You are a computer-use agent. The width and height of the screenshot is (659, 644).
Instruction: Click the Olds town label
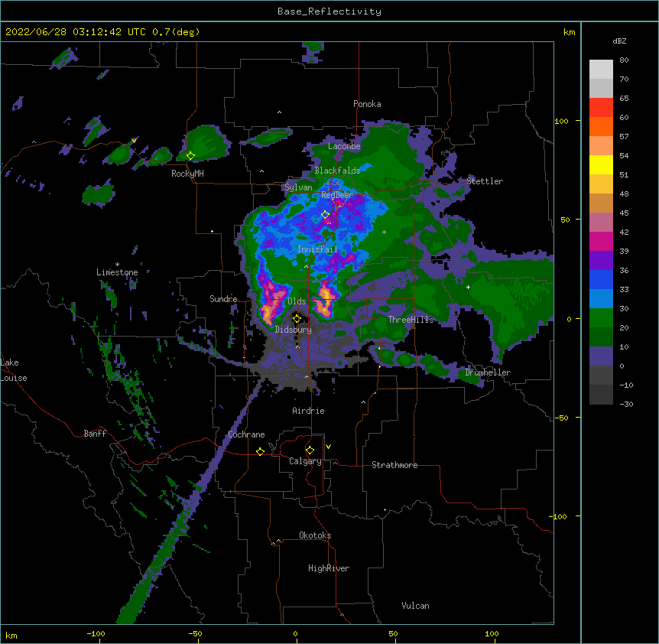[x=297, y=301]
